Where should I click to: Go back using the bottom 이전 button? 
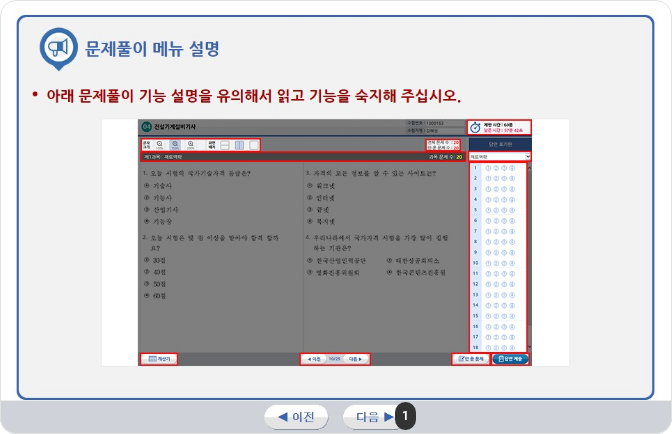click(296, 416)
